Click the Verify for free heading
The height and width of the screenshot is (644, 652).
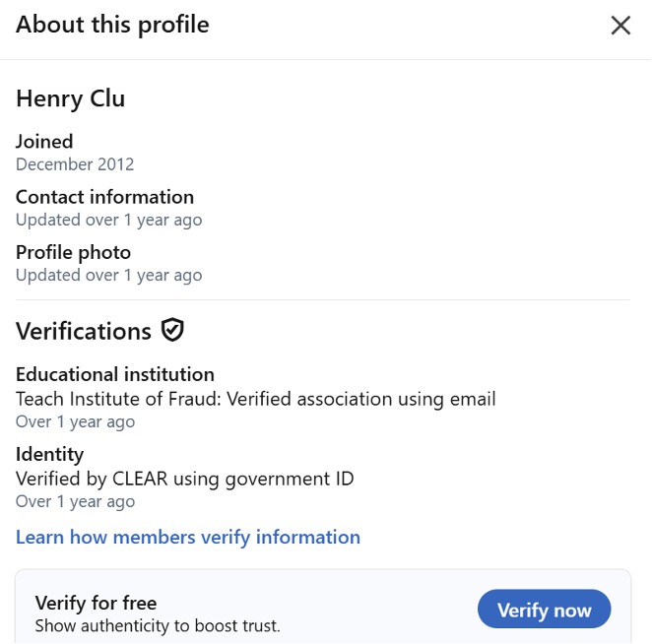click(x=96, y=603)
